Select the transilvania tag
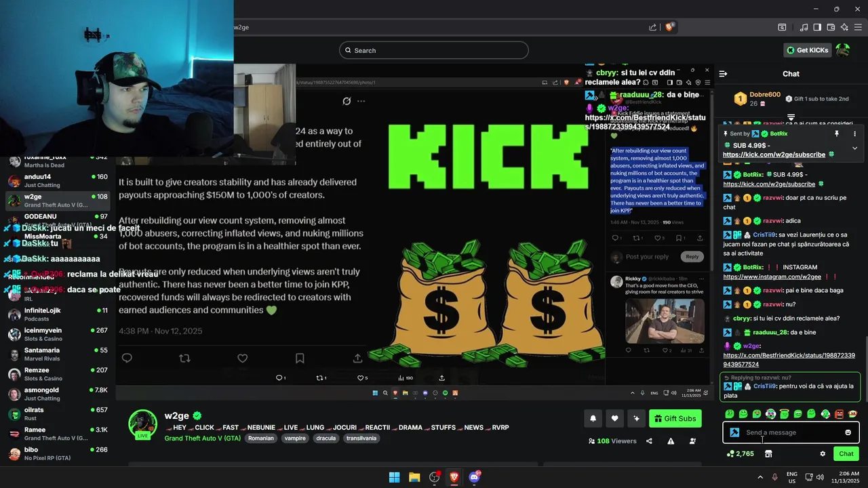This screenshot has height=488, width=868. click(x=361, y=439)
